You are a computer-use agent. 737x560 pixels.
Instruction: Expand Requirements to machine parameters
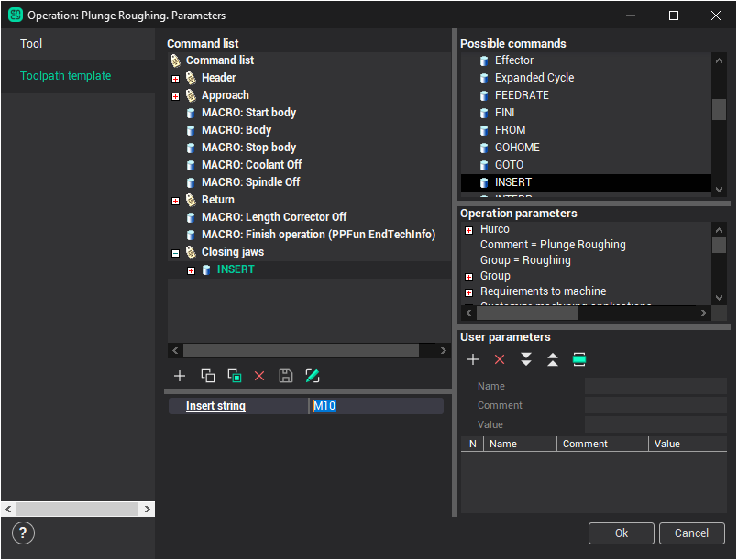(x=468, y=292)
